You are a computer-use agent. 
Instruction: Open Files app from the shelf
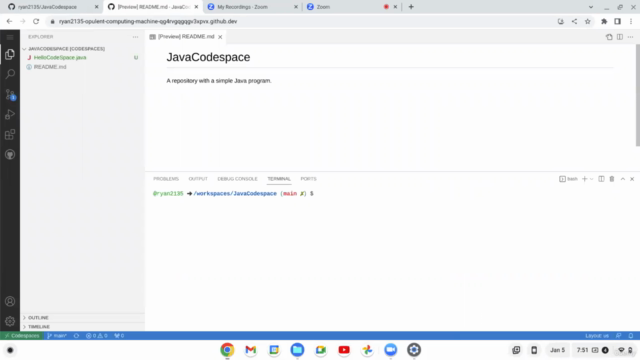297,350
